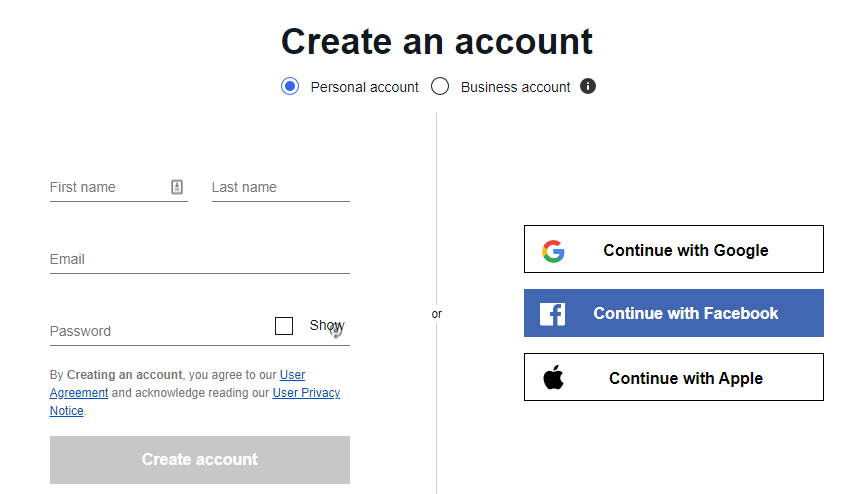This screenshot has height=494, width=868.
Task: Click the Personal account label text
Action: pyautogui.click(x=364, y=87)
